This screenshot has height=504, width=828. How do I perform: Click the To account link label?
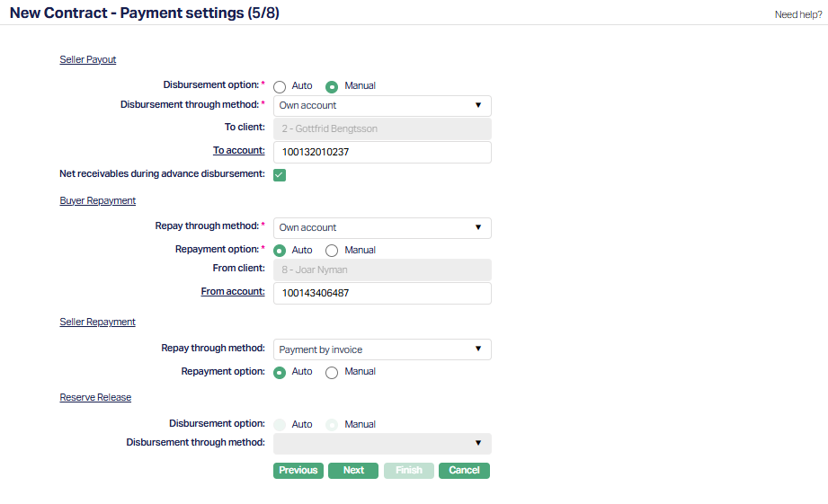tap(238, 151)
